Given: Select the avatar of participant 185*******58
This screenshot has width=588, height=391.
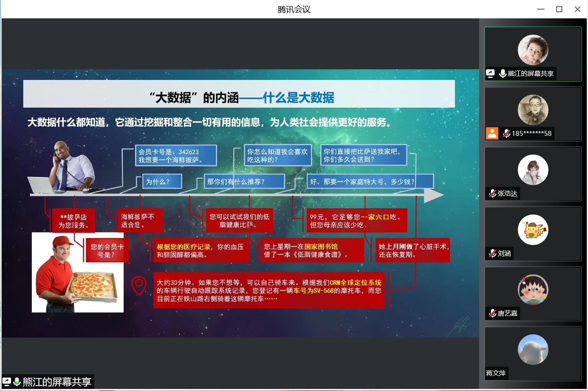Looking at the screenshot, I should point(533,110).
